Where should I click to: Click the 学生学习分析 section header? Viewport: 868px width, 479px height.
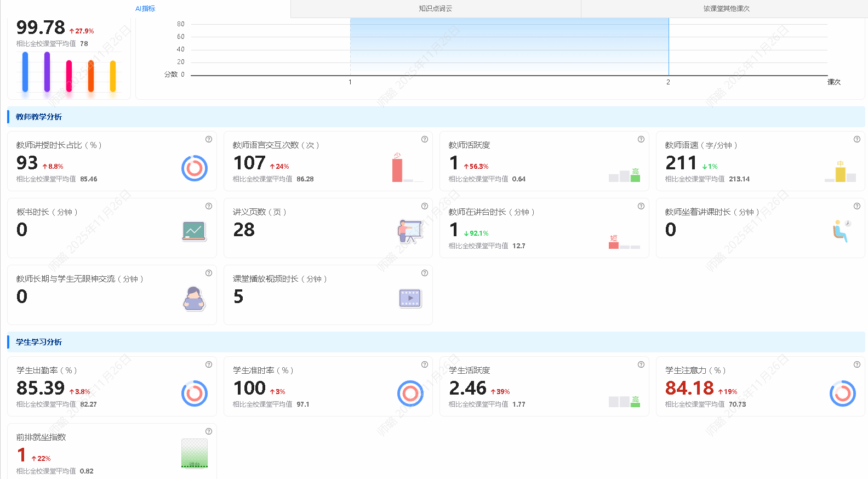39,342
